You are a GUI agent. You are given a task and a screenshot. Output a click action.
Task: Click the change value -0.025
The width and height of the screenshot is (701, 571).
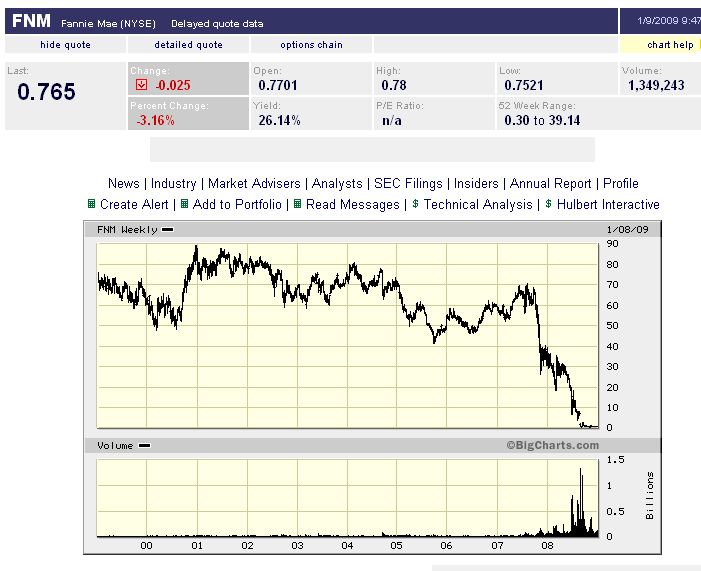point(173,85)
